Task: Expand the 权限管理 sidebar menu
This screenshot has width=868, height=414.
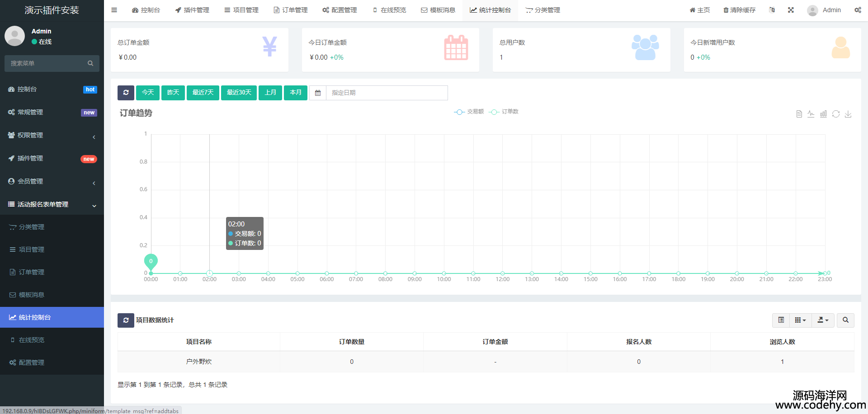Action: coord(52,135)
